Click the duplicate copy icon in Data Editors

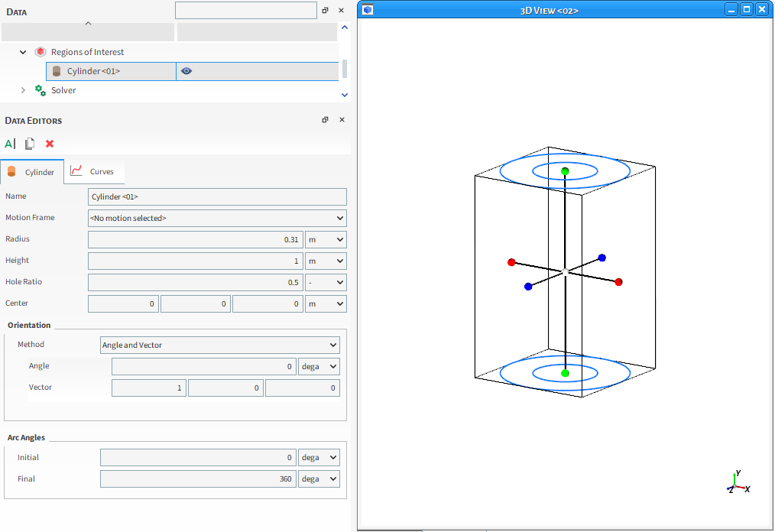[x=30, y=144]
